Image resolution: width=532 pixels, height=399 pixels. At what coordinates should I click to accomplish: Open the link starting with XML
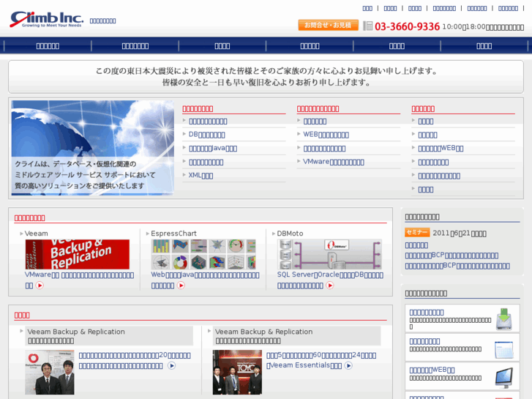201,176
